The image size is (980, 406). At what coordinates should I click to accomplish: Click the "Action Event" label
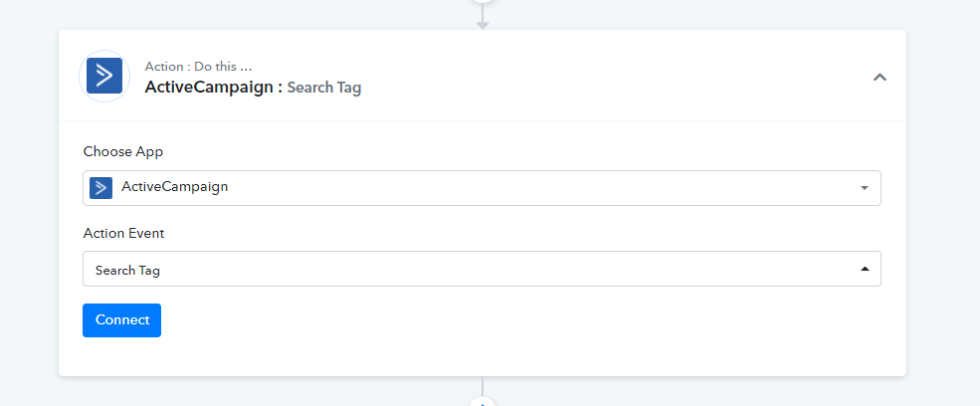coord(123,233)
